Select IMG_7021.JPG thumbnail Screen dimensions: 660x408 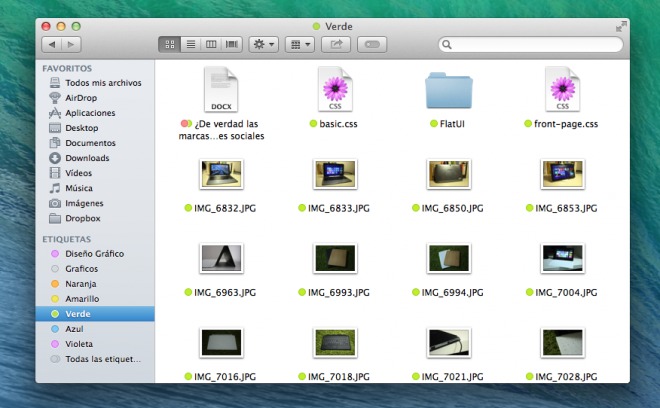pos(449,343)
